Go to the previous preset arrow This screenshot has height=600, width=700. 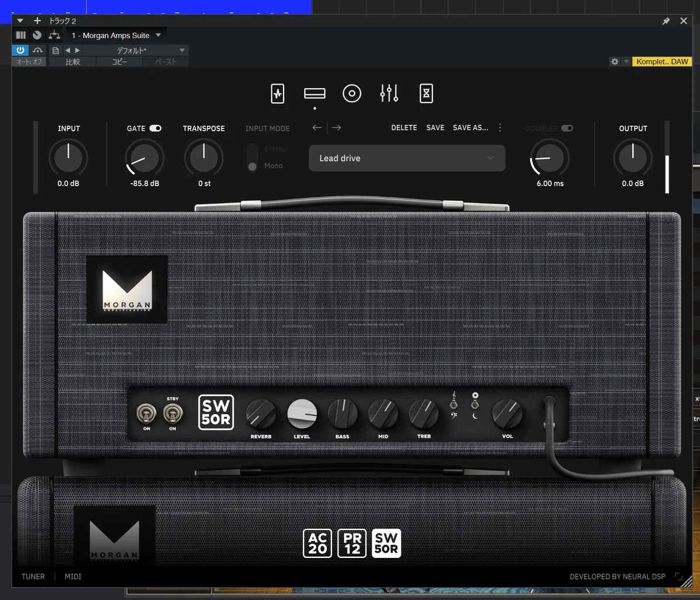[317, 128]
